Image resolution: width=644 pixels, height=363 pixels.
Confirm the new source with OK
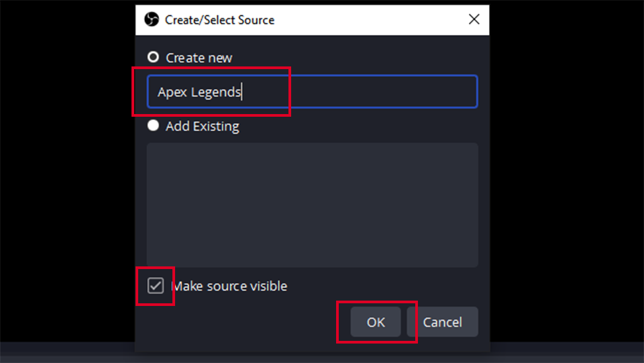pyautogui.click(x=376, y=322)
